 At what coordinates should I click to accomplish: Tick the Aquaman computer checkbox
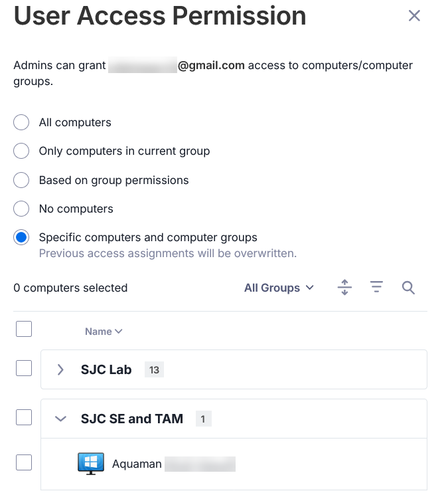tap(24, 462)
